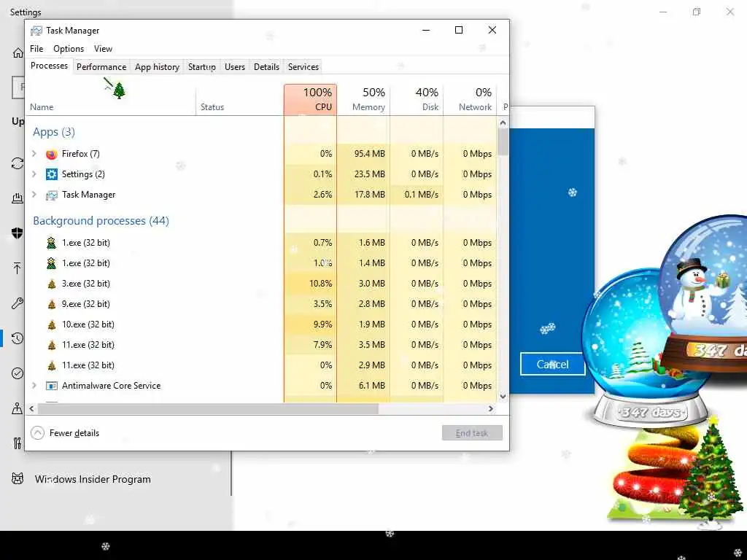Collapse view using Fewer details arrow
Image resolution: width=747 pixels, height=560 pixels.
pos(38,433)
